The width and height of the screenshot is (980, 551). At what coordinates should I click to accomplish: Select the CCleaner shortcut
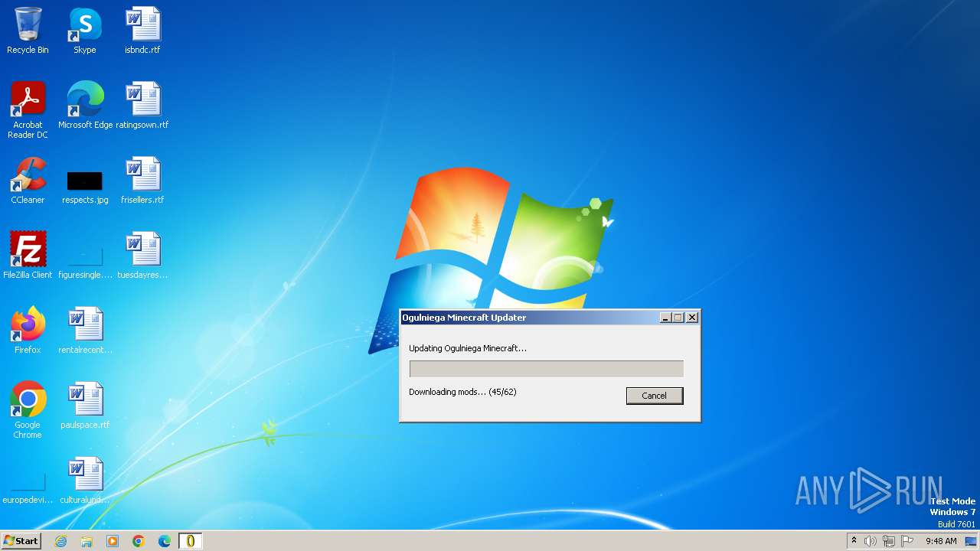(x=28, y=181)
